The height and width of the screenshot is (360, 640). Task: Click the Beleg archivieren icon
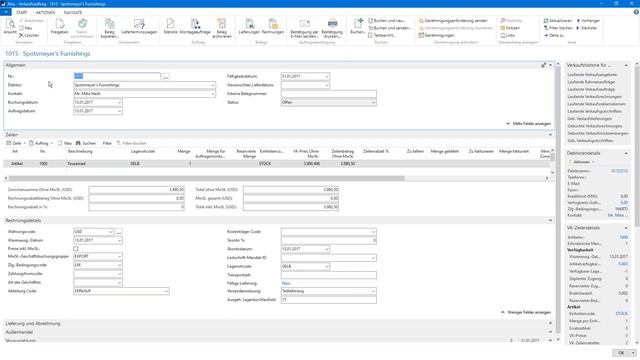222,28
